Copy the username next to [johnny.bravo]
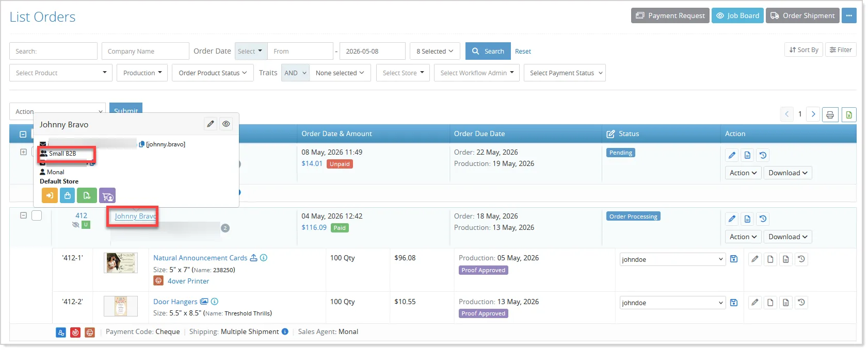 click(141, 144)
